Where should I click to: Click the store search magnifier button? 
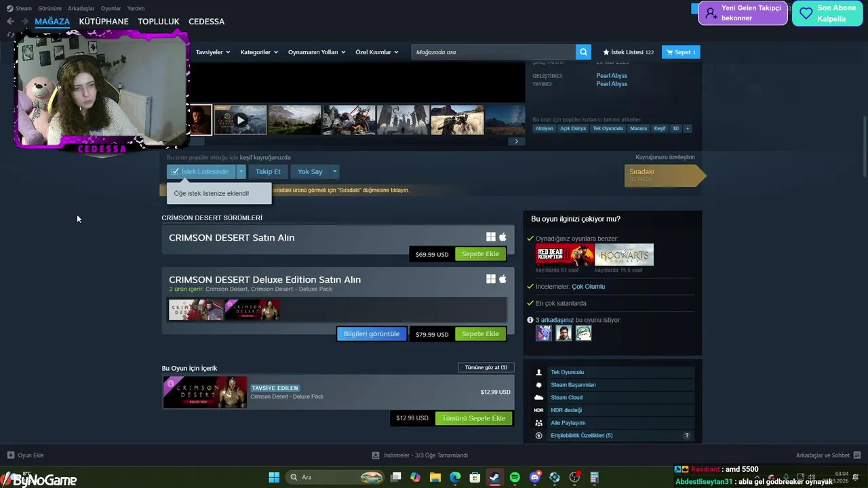tap(583, 52)
